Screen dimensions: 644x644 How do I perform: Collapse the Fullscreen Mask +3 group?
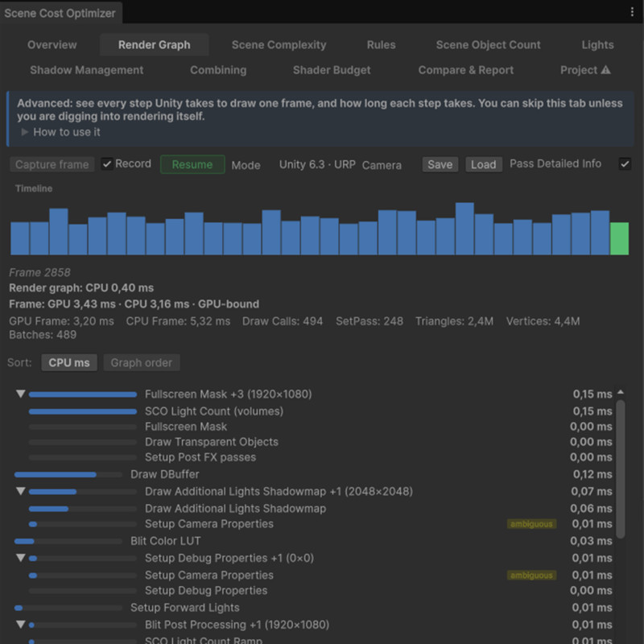[21, 394]
